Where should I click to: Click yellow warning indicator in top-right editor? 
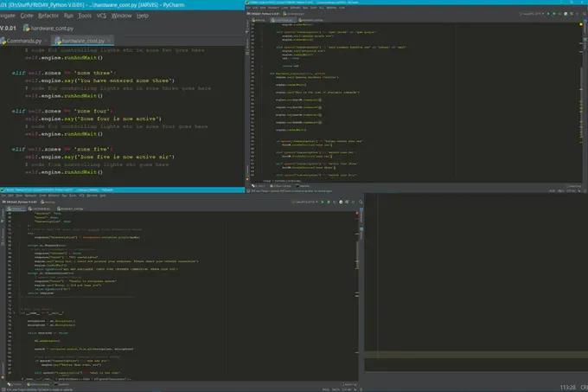click(581, 24)
